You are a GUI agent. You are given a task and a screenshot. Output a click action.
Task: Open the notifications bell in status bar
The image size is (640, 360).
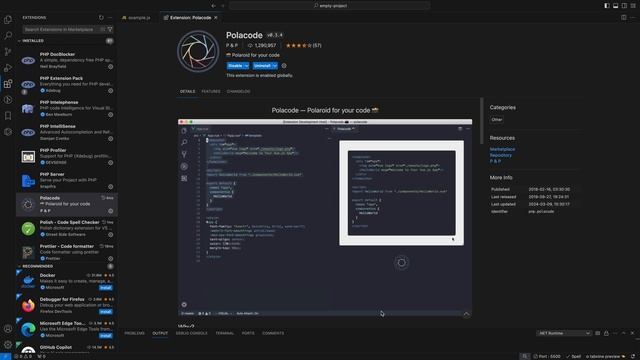[x=633, y=356]
